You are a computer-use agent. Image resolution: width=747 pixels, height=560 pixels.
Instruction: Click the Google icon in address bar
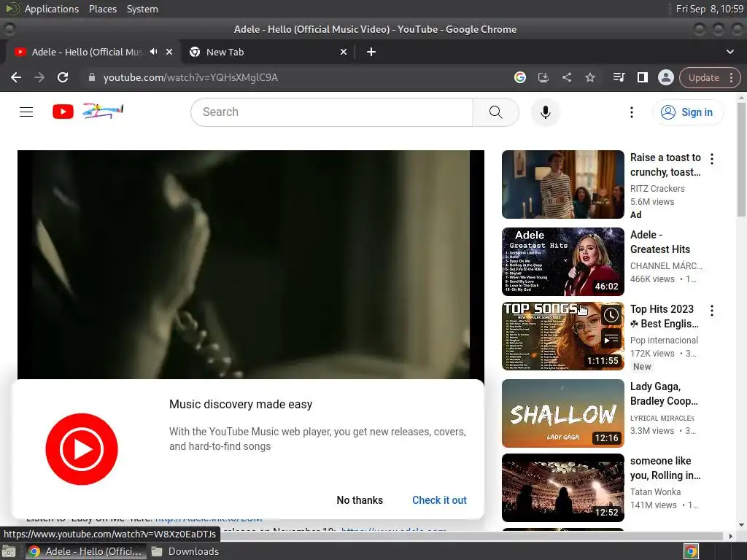coord(520,77)
